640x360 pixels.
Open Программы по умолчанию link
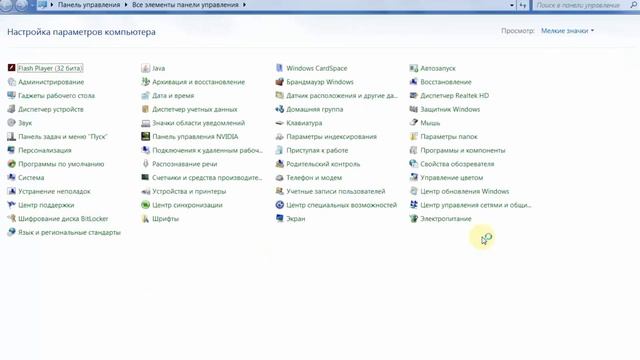click(61, 164)
